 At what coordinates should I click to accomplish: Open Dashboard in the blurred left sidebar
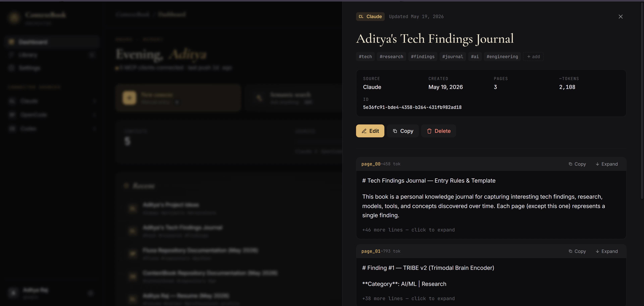[52, 42]
